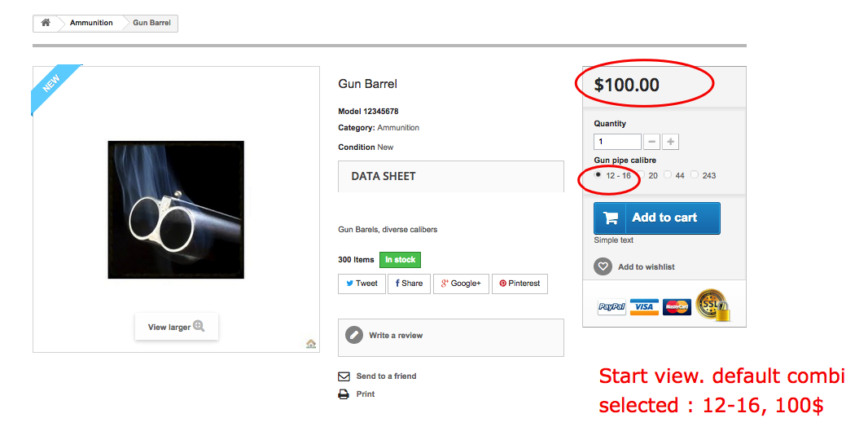Click the small home icon below product image

pyautogui.click(x=311, y=344)
